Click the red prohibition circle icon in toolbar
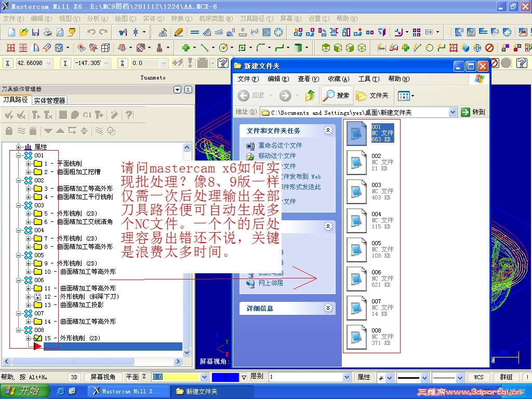The image size is (532, 399). tap(489, 48)
